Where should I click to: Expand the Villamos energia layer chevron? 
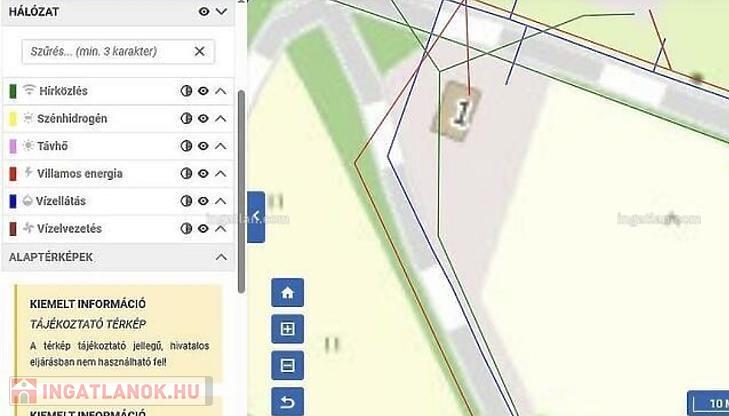221,173
